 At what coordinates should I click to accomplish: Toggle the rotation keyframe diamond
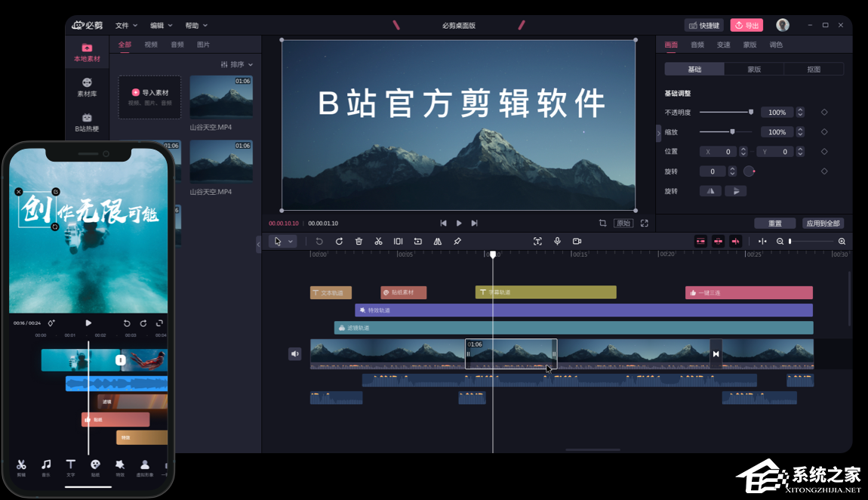824,171
